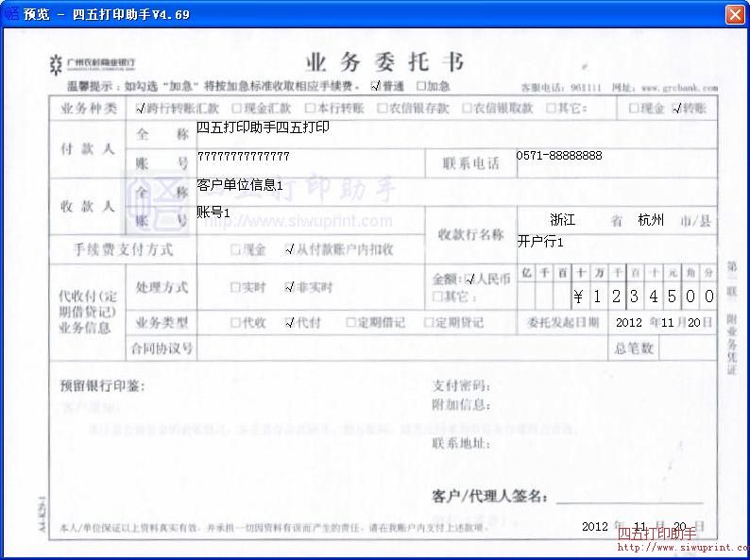
Task: Click the 联系电话 label cell
Action: tap(470, 163)
